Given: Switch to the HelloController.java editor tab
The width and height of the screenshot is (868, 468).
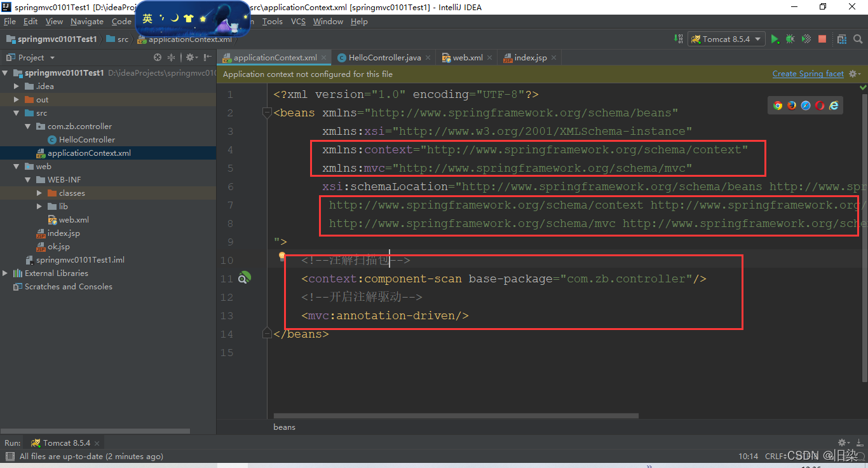Looking at the screenshot, I should click(384, 57).
